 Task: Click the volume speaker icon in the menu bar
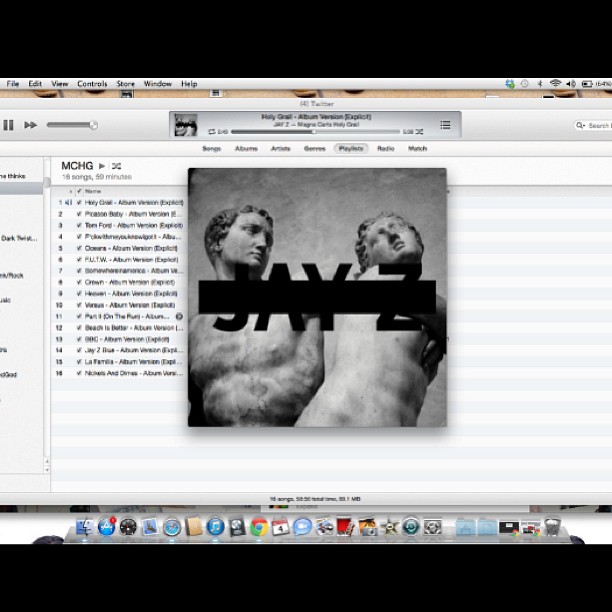(571, 84)
